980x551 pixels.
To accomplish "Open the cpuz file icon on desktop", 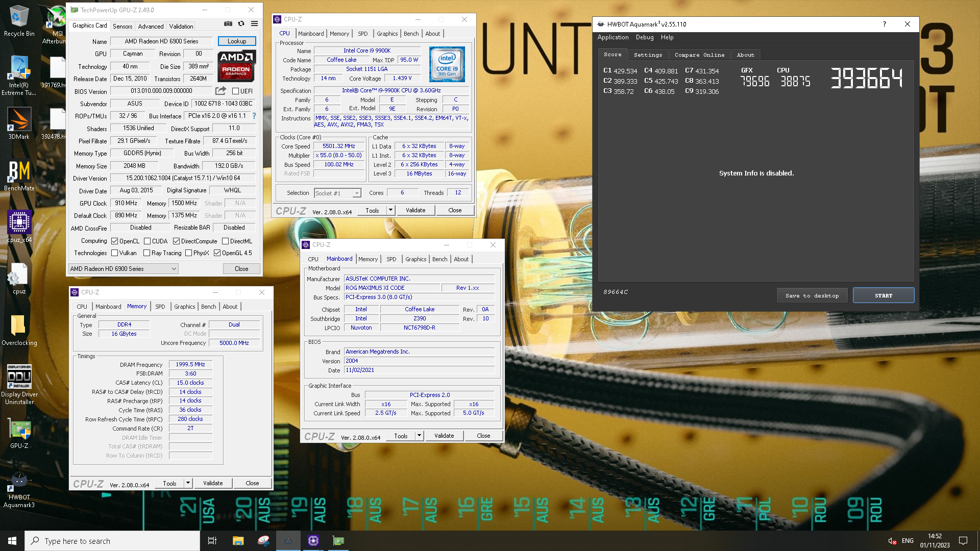I will tap(19, 279).
